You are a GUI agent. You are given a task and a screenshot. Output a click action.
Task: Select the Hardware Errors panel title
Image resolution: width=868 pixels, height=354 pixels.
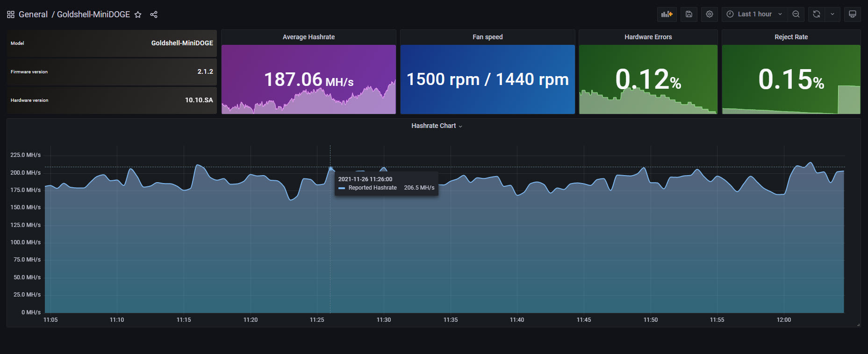click(x=648, y=37)
